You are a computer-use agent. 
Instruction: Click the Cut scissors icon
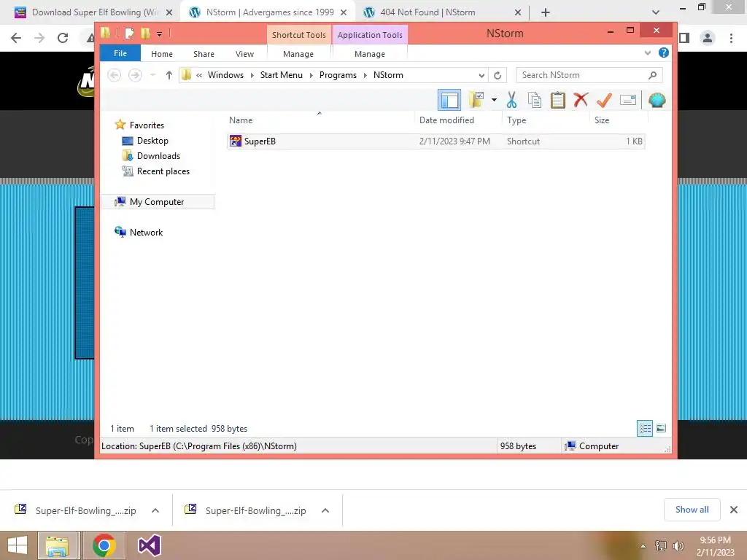[511, 100]
